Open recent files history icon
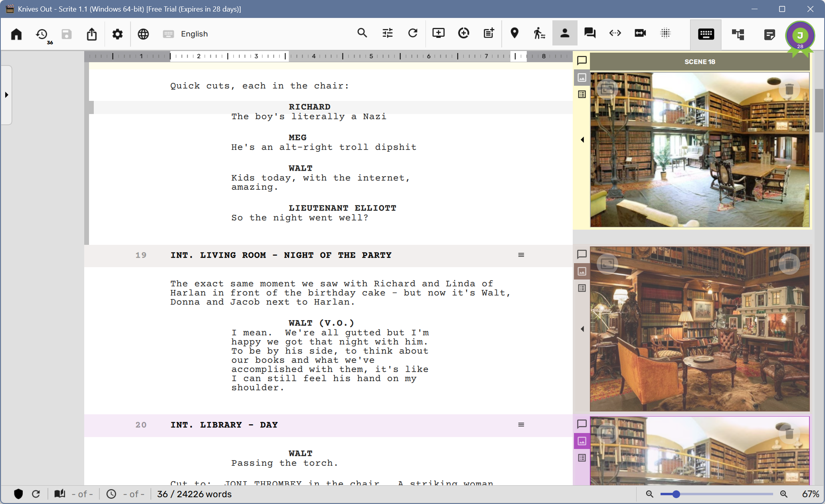Screen dimensions: 825x504 coord(42,34)
